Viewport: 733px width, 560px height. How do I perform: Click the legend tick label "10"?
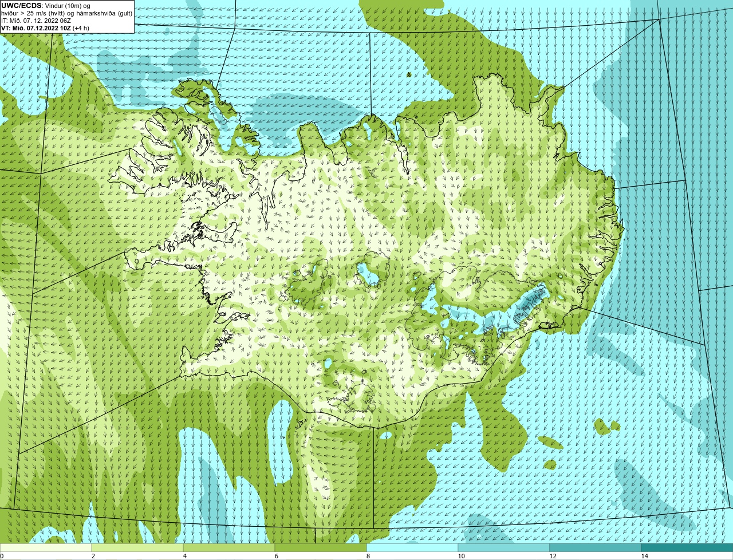(x=461, y=556)
